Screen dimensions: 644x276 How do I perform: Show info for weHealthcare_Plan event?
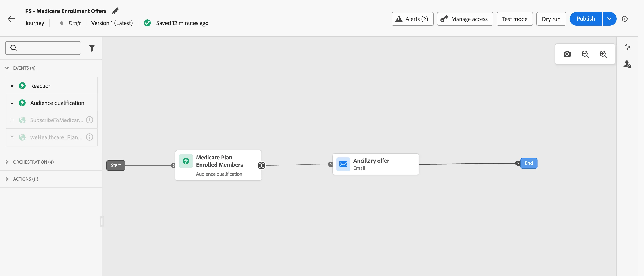(90, 137)
